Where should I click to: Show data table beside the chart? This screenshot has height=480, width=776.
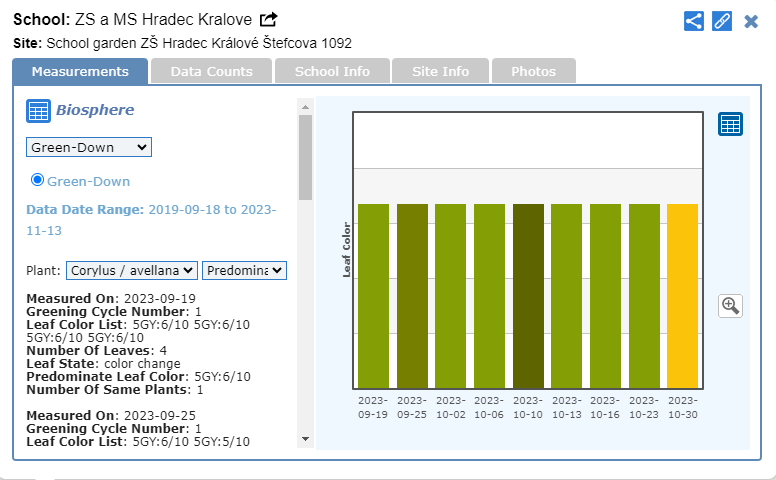coord(730,124)
